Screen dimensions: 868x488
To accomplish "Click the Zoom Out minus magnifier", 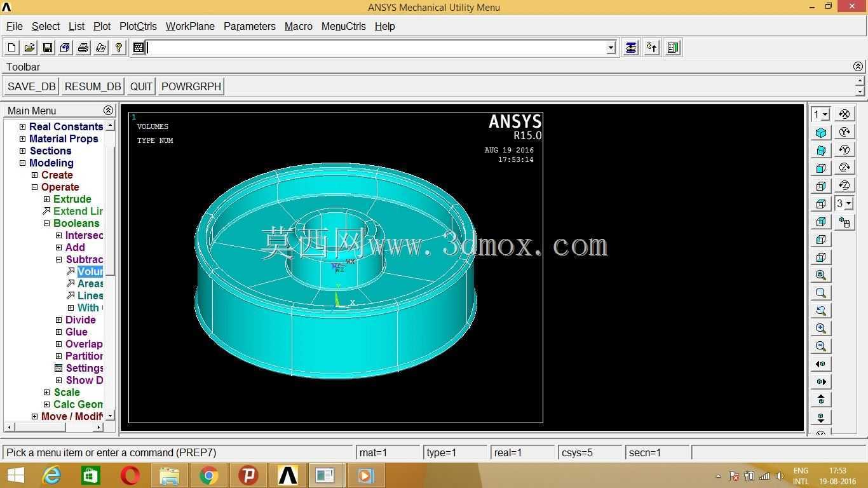I will [x=821, y=346].
